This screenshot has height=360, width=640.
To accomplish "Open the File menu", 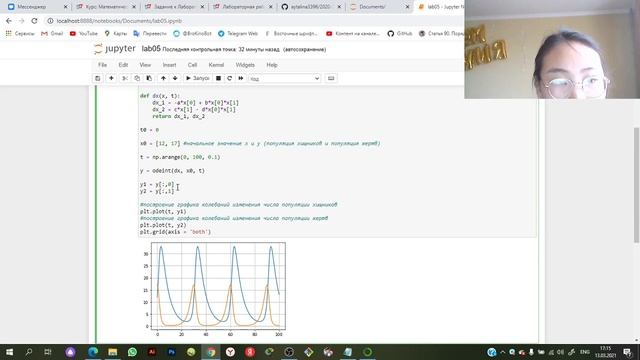I will click(102, 65).
